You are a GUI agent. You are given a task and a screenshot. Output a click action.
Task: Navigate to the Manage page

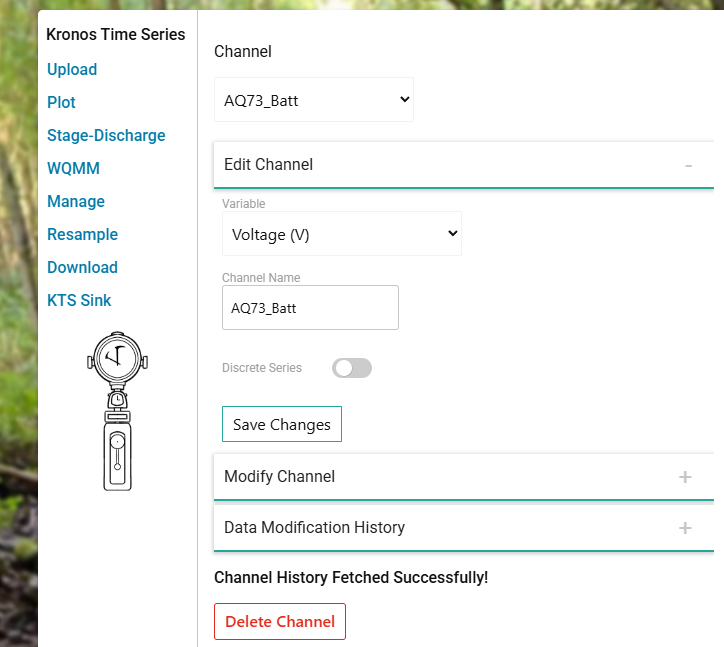point(76,201)
